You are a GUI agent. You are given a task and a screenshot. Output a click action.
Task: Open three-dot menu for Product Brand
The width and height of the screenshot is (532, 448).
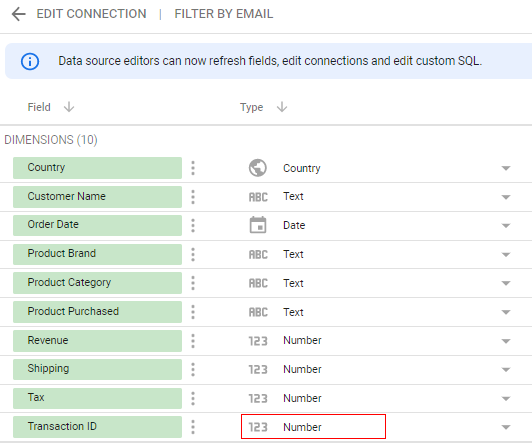click(193, 255)
